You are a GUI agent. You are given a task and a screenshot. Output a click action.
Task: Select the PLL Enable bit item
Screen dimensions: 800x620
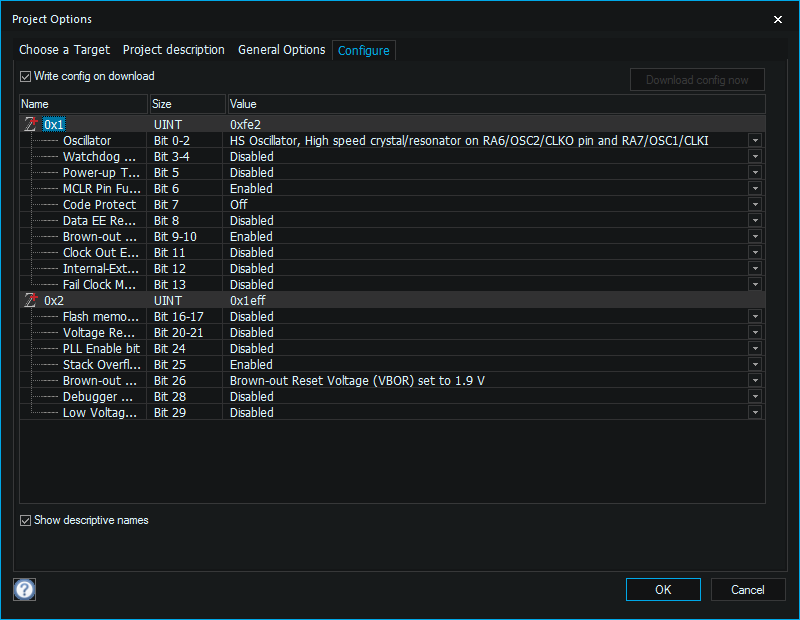pos(102,349)
